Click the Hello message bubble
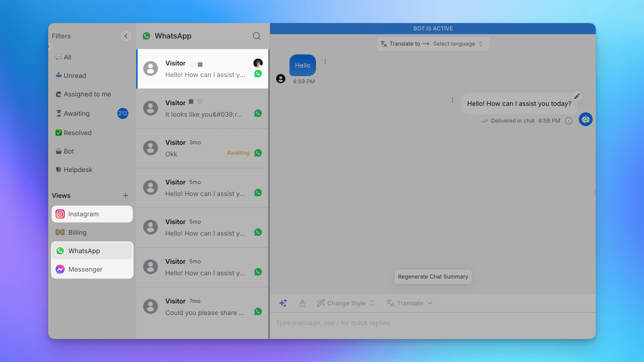Image resolution: width=644 pixels, height=362 pixels. (303, 65)
